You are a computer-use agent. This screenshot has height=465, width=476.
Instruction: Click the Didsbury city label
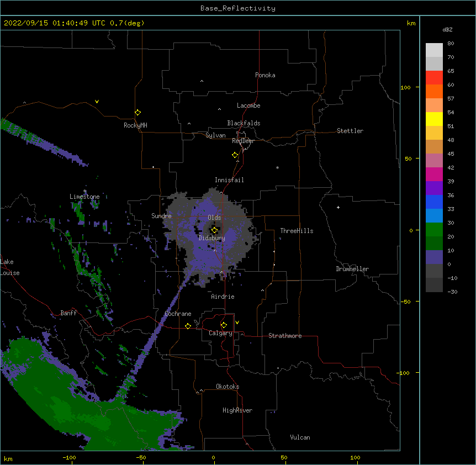[x=211, y=238]
